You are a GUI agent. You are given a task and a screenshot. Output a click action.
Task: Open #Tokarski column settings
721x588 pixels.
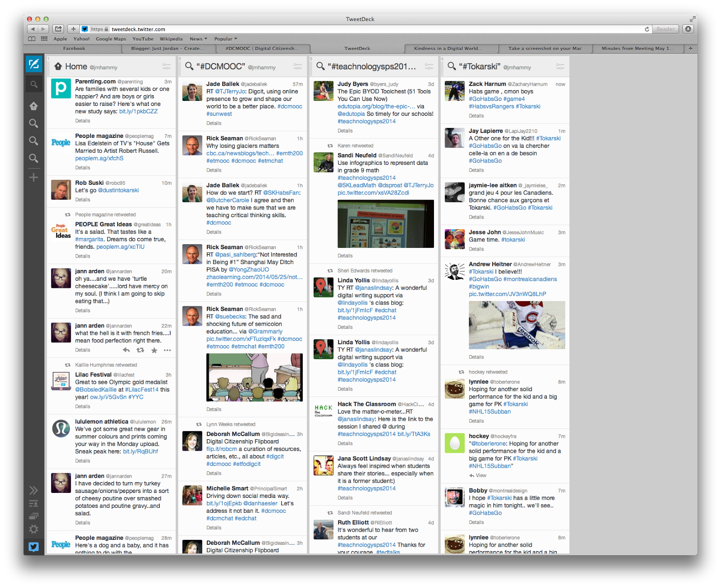(560, 67)
